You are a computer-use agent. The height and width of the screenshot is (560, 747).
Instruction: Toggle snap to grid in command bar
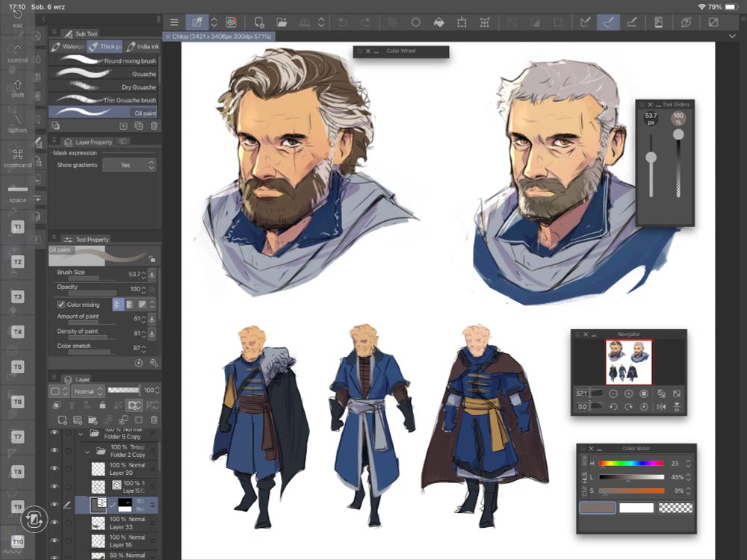click(x=632, y=22)
